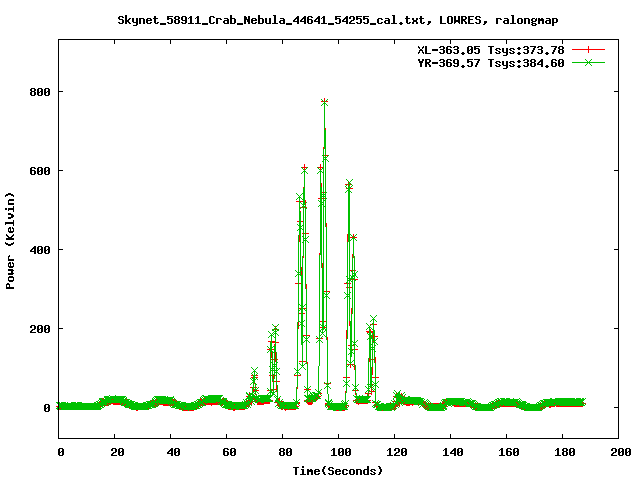Select the YR-369.57 Tsys:384.60 legend entry
The width and height of the screenshot is (640, 480).
point(491,63)
